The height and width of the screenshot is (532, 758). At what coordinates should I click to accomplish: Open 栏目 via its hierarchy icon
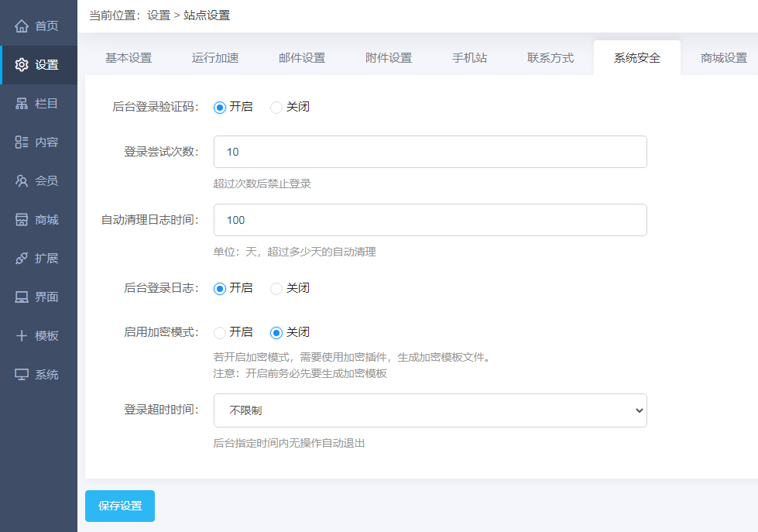click(22, 104)
